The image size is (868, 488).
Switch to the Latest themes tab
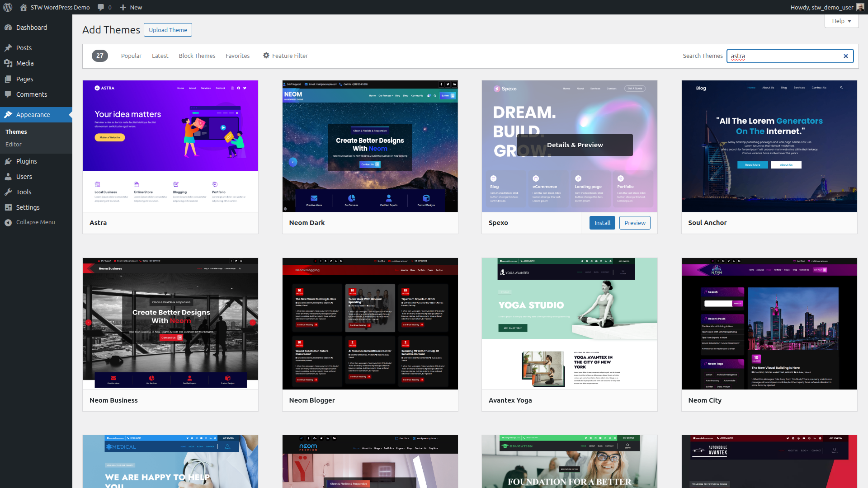pos(160,56)
